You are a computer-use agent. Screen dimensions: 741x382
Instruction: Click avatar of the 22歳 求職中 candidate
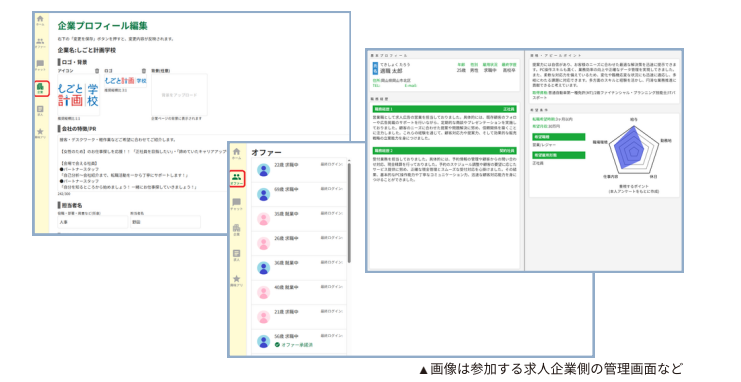pyautogui.click(x=263, y=170)
